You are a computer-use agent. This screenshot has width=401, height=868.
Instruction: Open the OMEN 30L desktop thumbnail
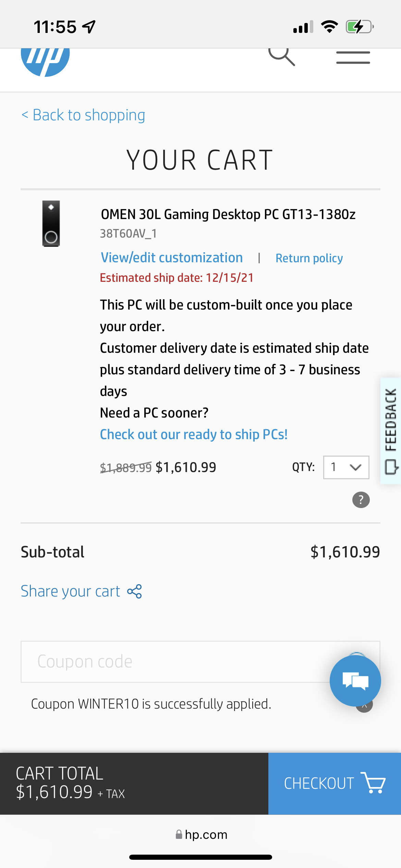pyautogui.click(x=51, y=224)
